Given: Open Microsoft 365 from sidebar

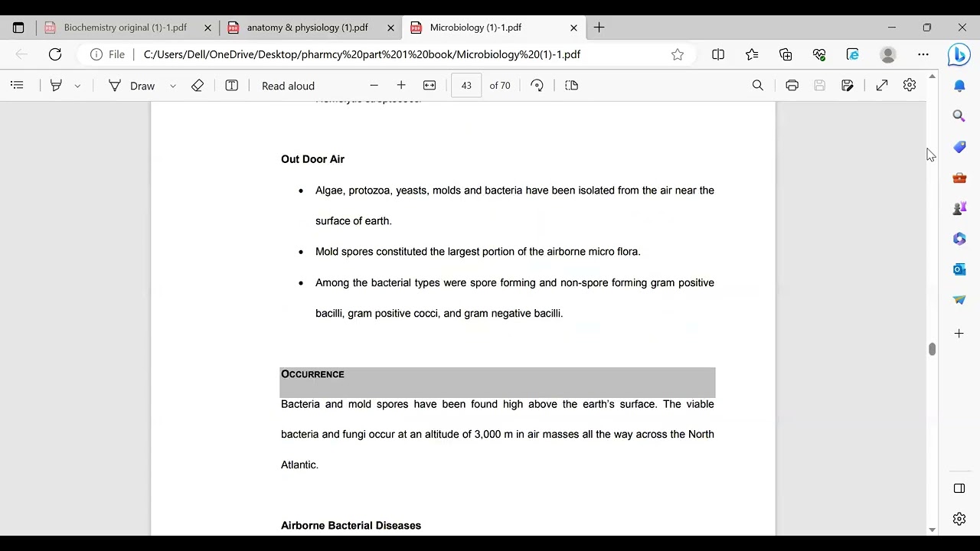Looking at the screenshot, I should 959,239.
